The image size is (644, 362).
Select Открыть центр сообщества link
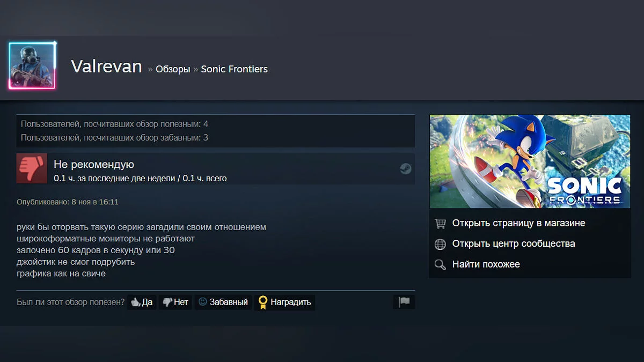click(514, 243)
